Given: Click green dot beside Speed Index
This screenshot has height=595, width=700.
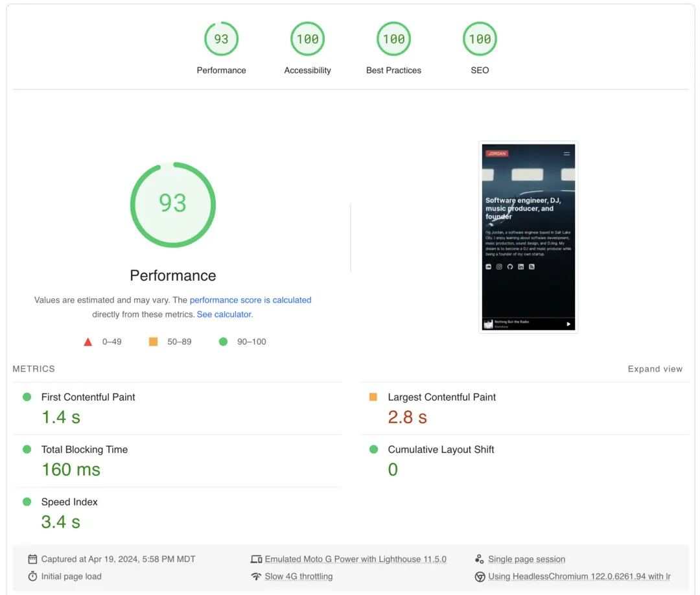Looking at the screenshot, I should (27, 502).
